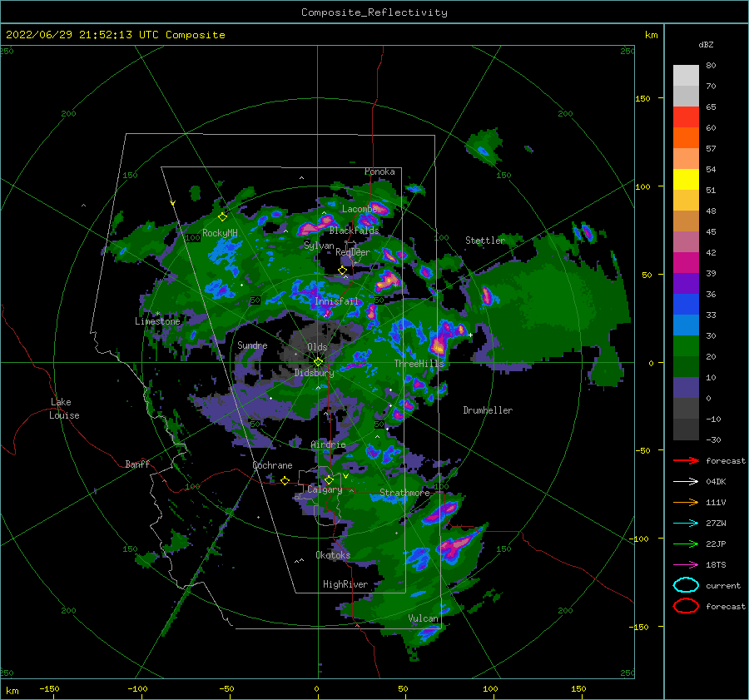Click the -30 dBZ value in the legend
The height and width of the screenshot is (700, 749).
tap(713, 439)
